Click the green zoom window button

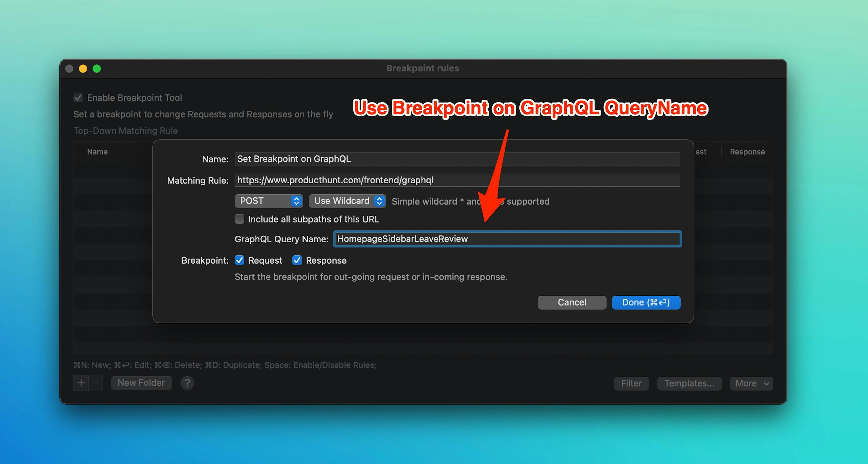coord(97,69)
